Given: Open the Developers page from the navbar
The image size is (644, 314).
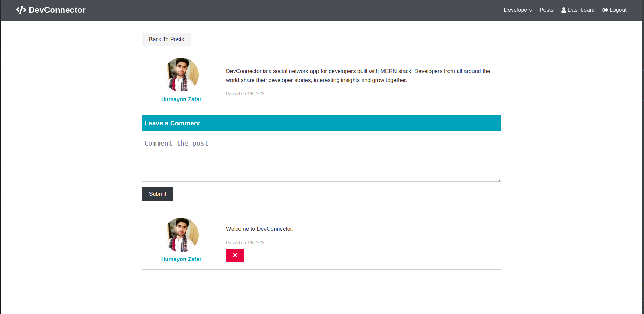Looking at the screenshot, I should pyautogui.click(x=517, y=10).
